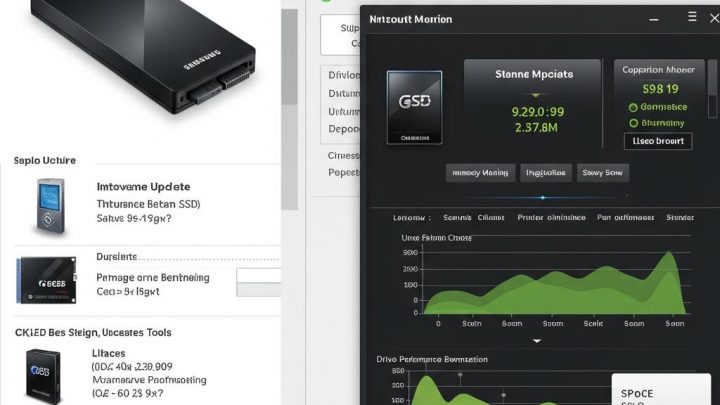This screenshot has width=720, height=405.
Task: Click the 2.37.8M green value
Action: (x=536, y=127)
